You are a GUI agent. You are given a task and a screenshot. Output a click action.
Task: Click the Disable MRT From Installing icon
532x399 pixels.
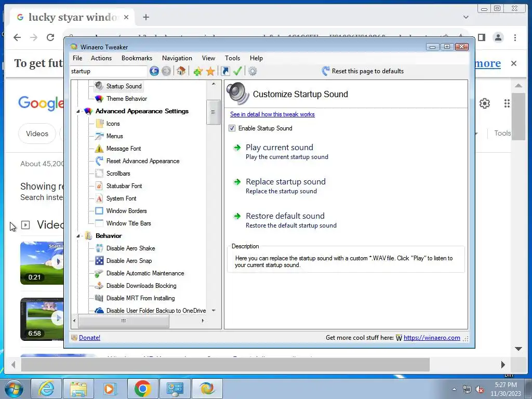(x=99, y=298)
